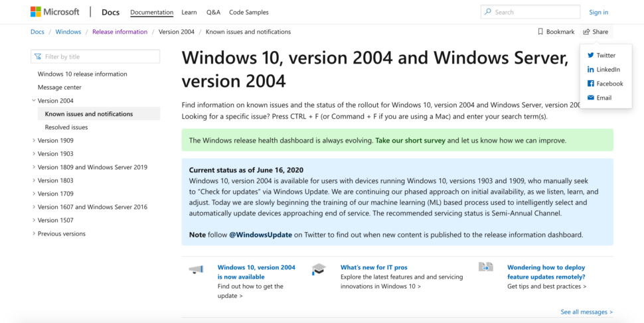Screen dimensions: 644x323
Task: Go to Windows breadcrumb
Action: pos(68,32)
